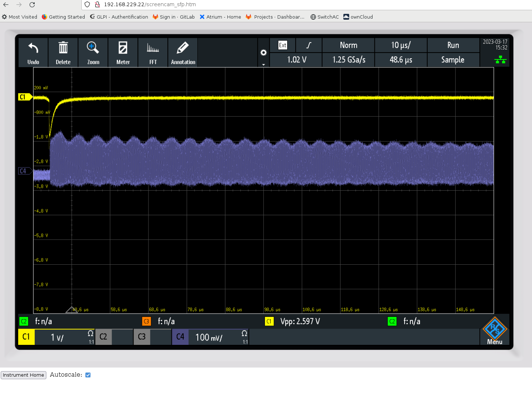The height and width of the screenshot is (412, 532).
Task: Click the Delete trash can icon
Action: (x=63, y=48)
